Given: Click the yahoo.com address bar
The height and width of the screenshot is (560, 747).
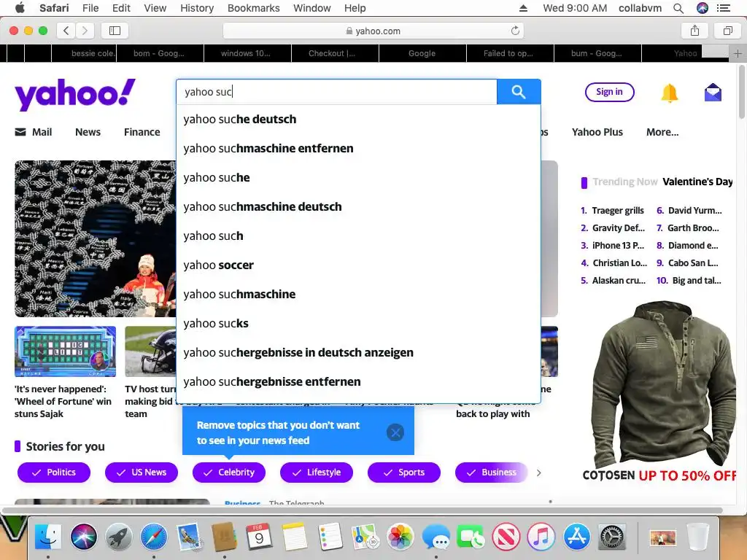Looking at the screenshot, I should click(x=373, y=31).
